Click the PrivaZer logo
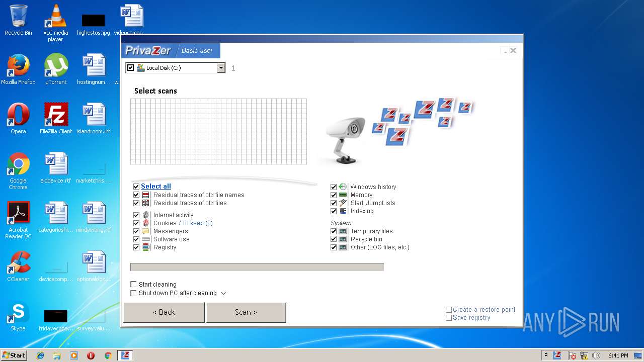644x362 pixels. tap(148, 50)
